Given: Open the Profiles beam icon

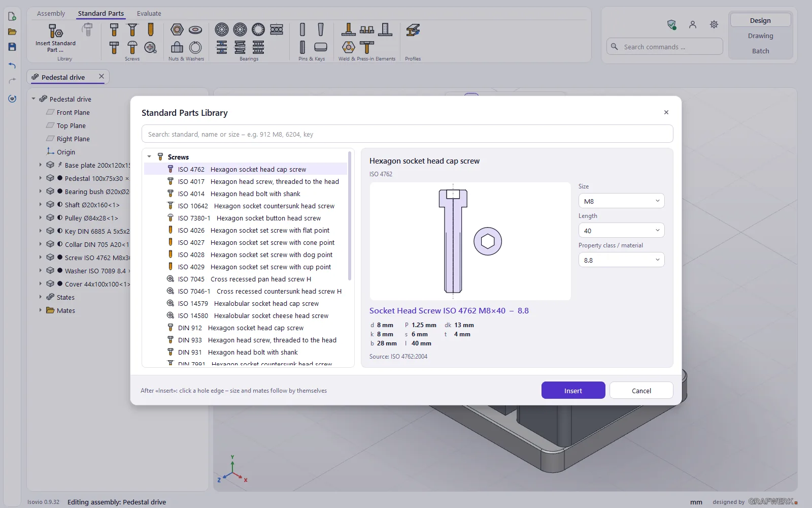Looking at the screenshot, I should tap(413, 30).
